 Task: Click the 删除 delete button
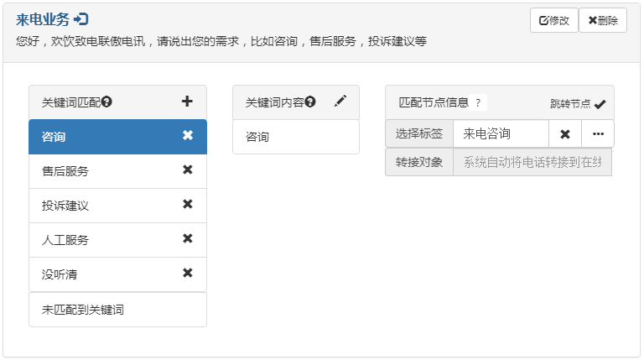tap(602, 20)
